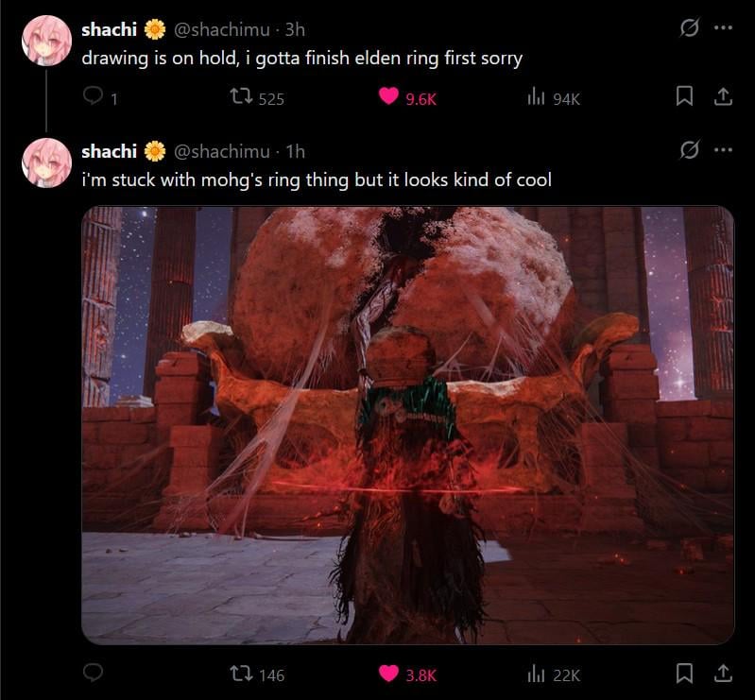Image resolution: width=755 pixels, height=700 pixels.
Task: Open the Elden Ring screenshot image
Action: pos(408,425)
